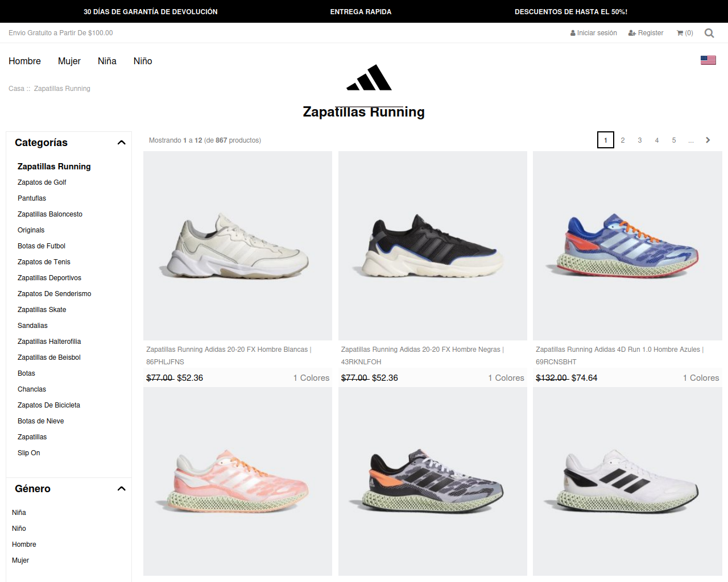Select Pantuflas category
The height and width of the screenshot is (582, 728).
point(32,198)
